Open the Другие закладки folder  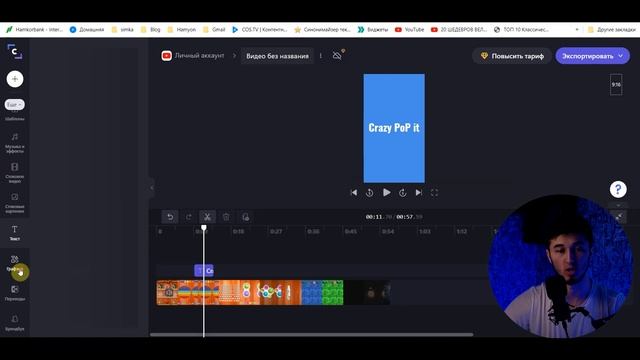pos(611,29)
